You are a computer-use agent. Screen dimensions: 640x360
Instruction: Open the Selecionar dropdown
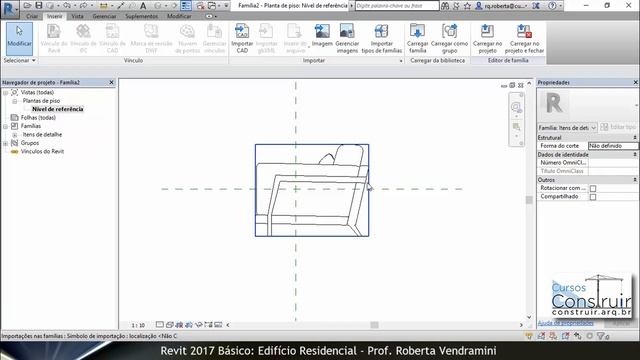(x=19, y=60)
